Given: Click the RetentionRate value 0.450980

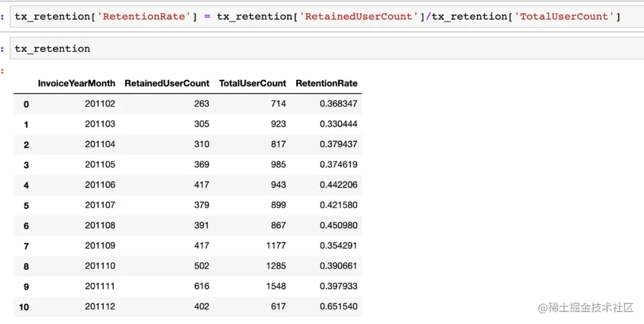Looking at the screenshot, I should point(339,225).
